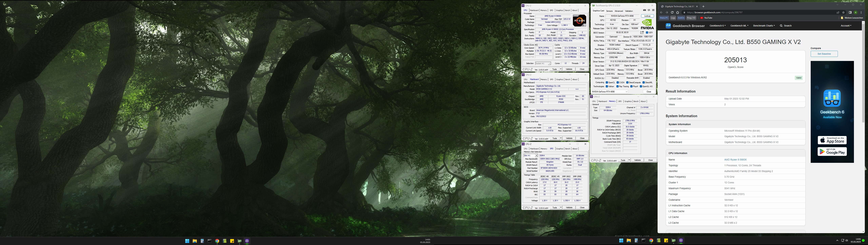868x245 pixels.
Task: Click the GPU-Z screenshot camera icon
Action: (x=645, y=10)
